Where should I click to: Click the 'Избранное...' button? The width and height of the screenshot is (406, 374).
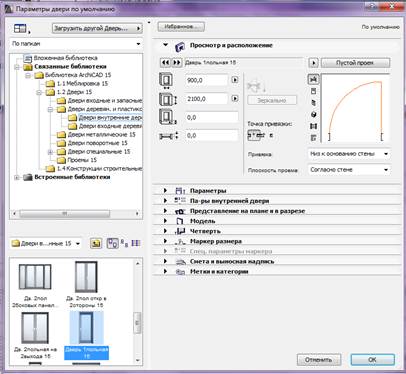tap(181, 27)
